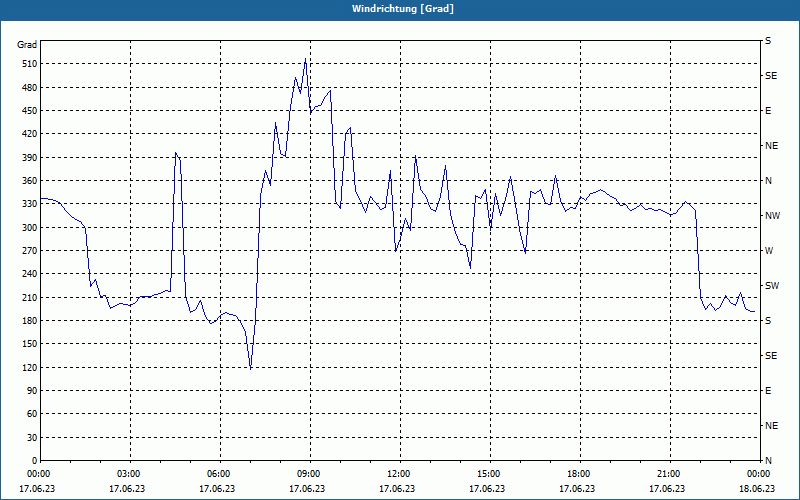The image size is (800, 500).
Task: Click the chart title Windrichtung [Grad]
Action: (x=403, y=9)
